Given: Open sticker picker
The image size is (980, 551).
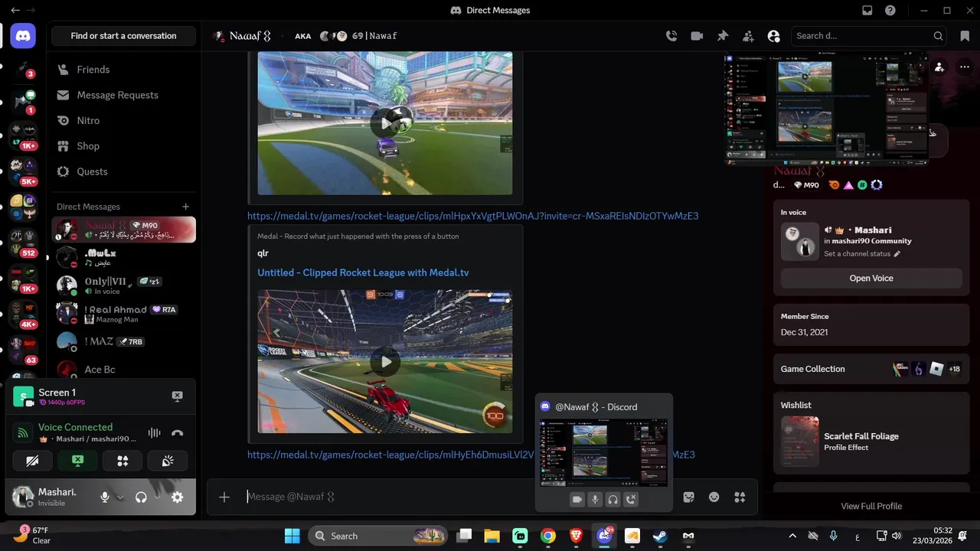Looking at the screenshot, I should pyautogui.click(x=688, y=497).
